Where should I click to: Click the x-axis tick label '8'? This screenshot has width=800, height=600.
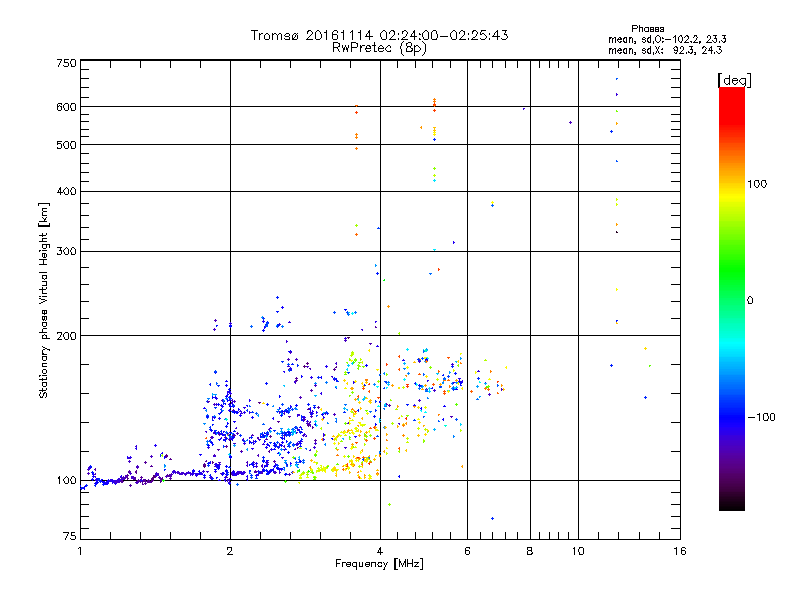(x=530, y=551)
